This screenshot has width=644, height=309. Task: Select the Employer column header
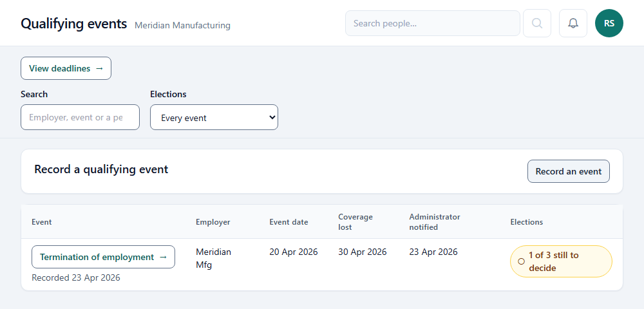(213, 222)
